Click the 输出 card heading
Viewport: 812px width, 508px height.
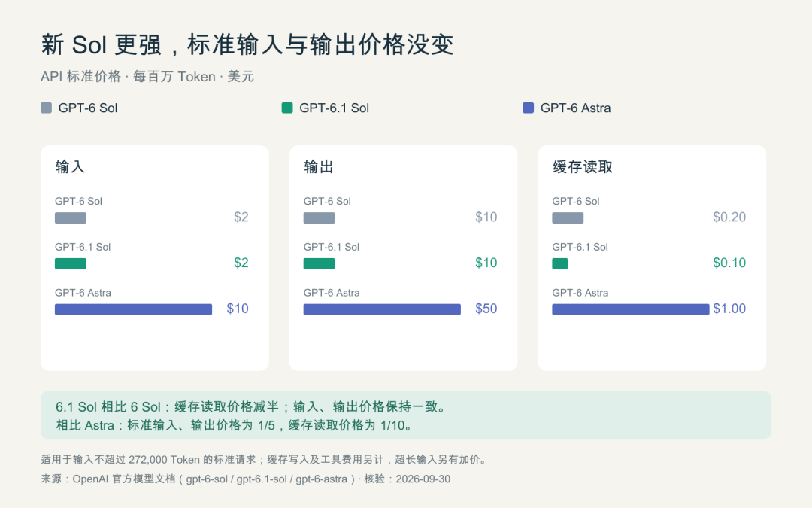tap(319, 167)
